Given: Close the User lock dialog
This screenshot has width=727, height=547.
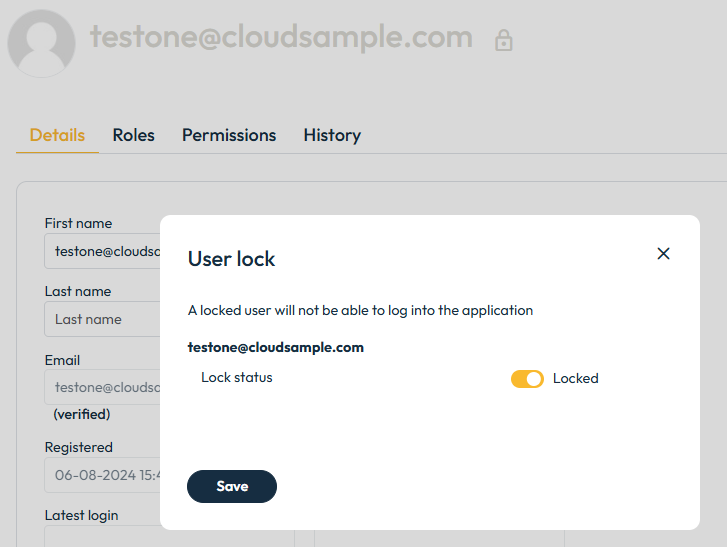Looking at the screenshot, I should [x=663, y=254].
